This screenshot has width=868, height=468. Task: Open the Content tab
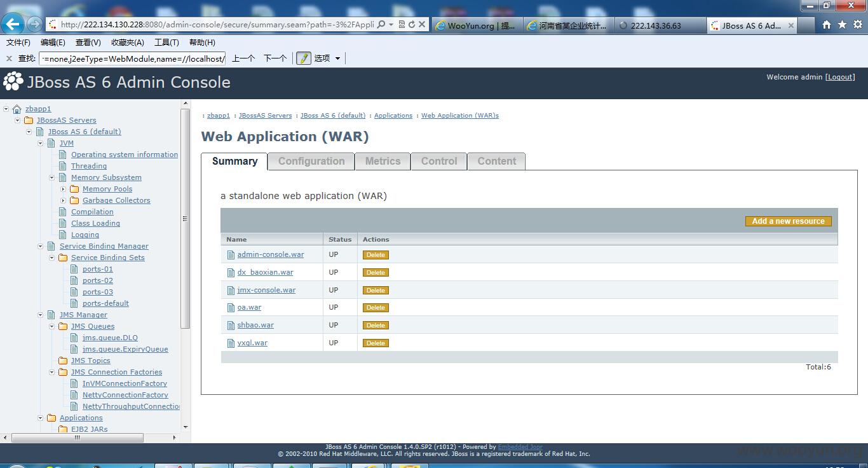click(497, 162)
